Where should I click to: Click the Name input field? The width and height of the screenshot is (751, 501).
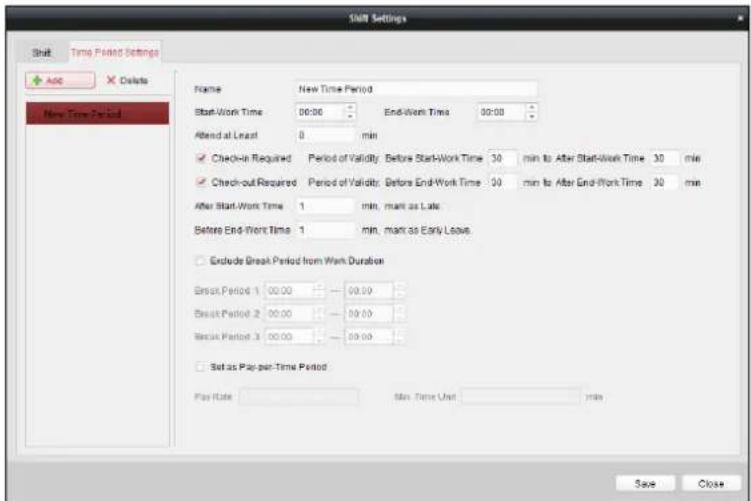416,89
